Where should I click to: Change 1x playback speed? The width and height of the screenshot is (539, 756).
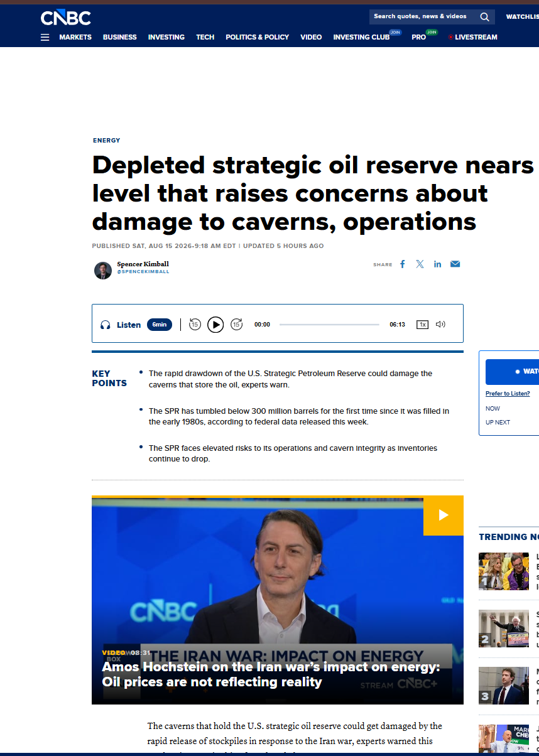[423, 325]
